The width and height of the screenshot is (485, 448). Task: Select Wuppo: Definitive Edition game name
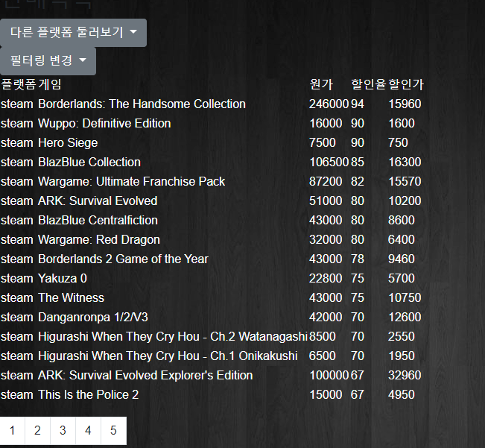[104, 124]
